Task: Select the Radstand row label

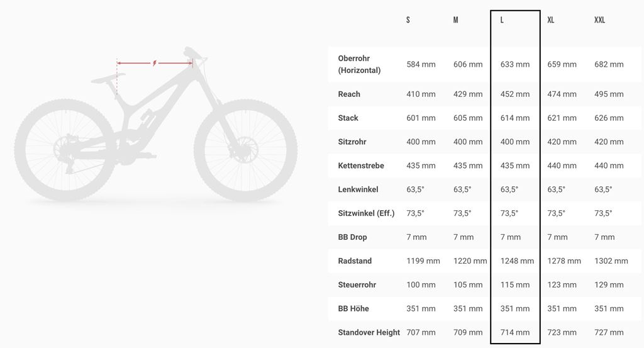Action: [355, 261]
